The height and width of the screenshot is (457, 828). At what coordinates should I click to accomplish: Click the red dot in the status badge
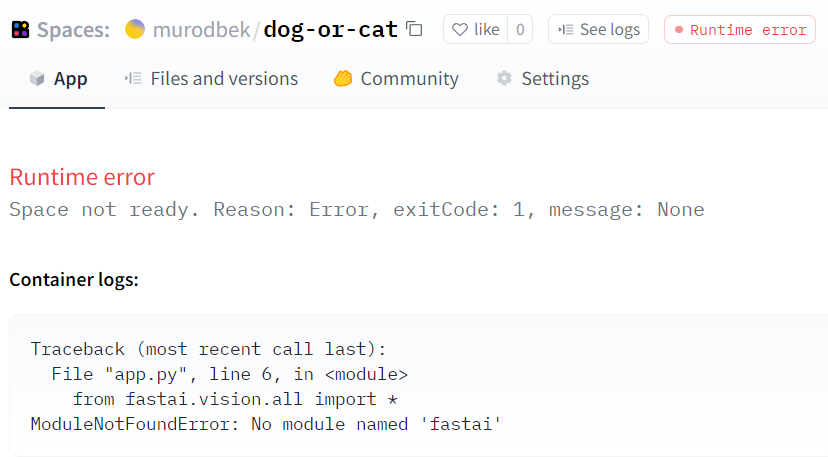coord(679,30)
